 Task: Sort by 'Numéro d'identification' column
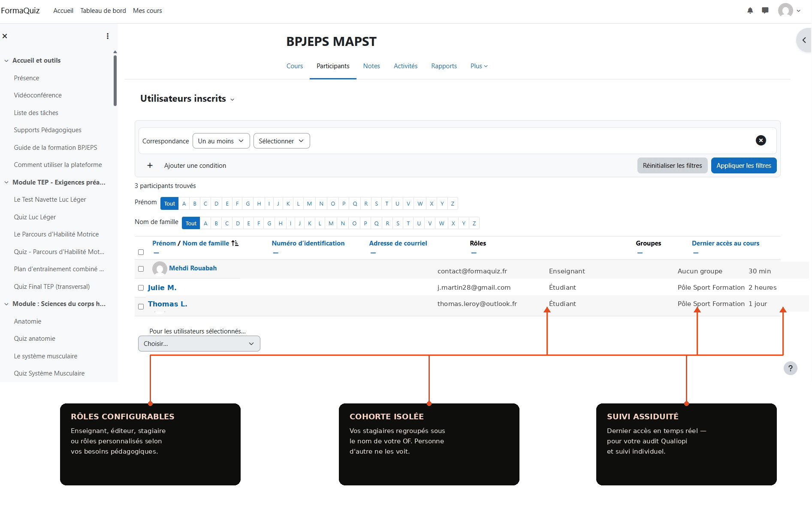(308, 243)
